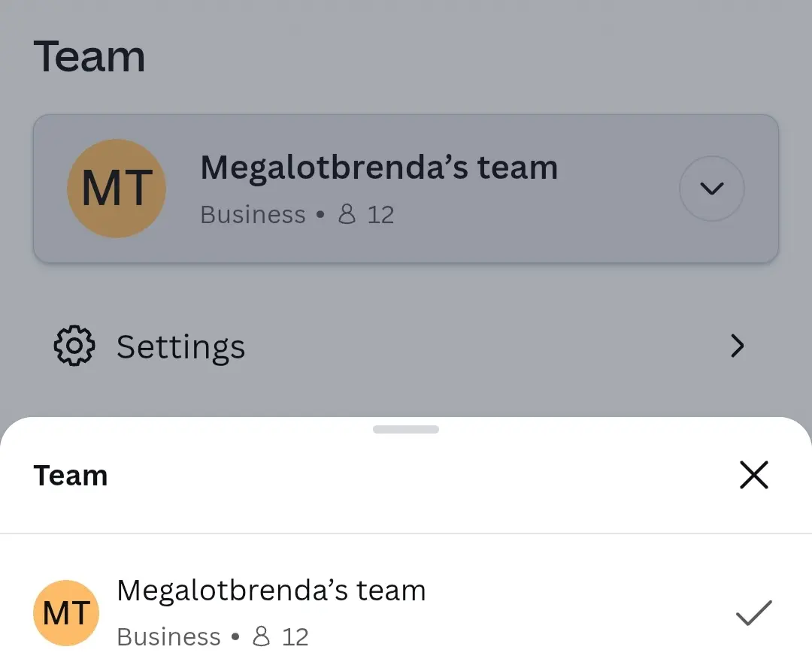
Task: Click the Team title in bottom sheet
Action: click(71, 476)
